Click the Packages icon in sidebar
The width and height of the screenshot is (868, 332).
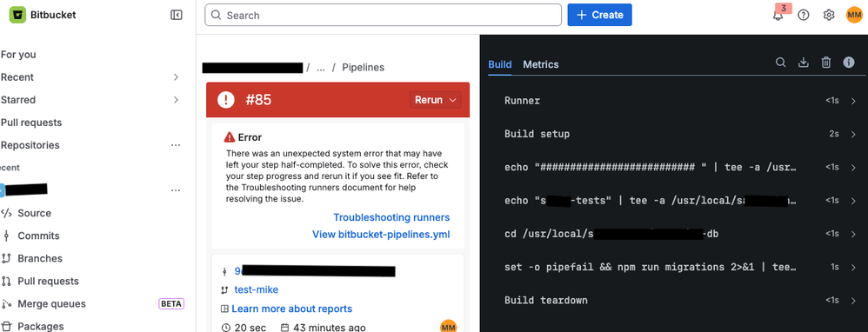[7, 327]
